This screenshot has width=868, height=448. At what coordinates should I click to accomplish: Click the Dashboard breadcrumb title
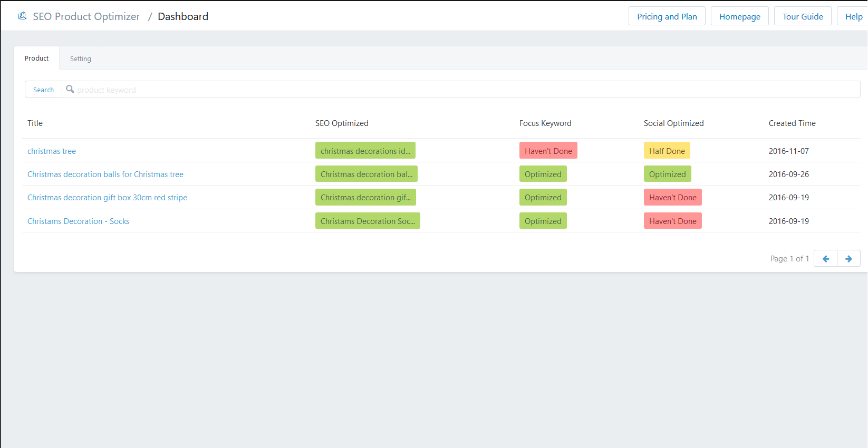183,16
